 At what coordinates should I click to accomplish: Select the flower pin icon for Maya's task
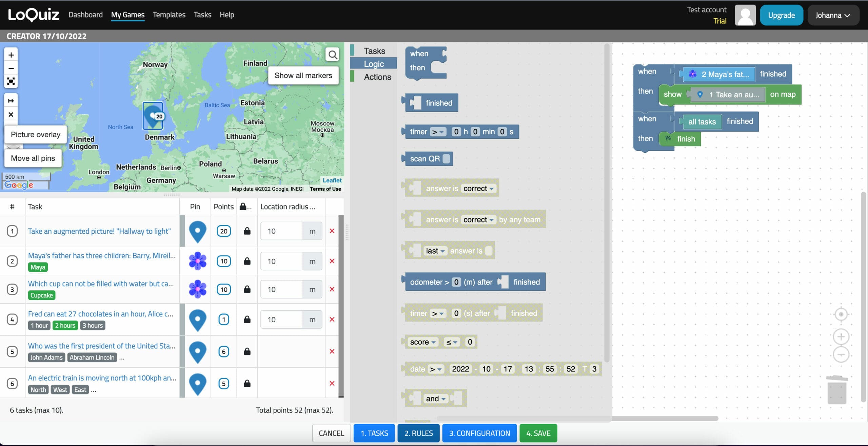[x=197, y=261]
